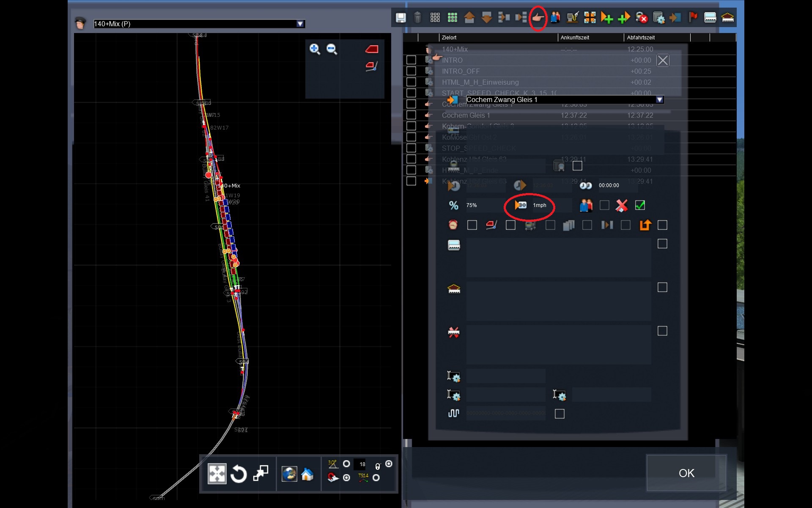
Task: Close the instruction panel with X
Action: tap(663, 61)
